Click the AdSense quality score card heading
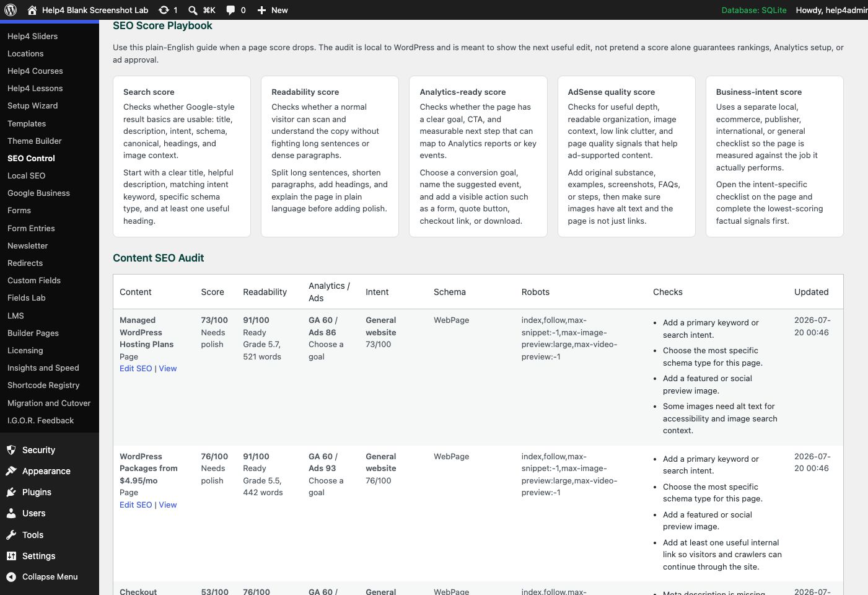Image resolution: width=868 pixels, height=595 pixels. pyautogui.click(x=612, y=92)
